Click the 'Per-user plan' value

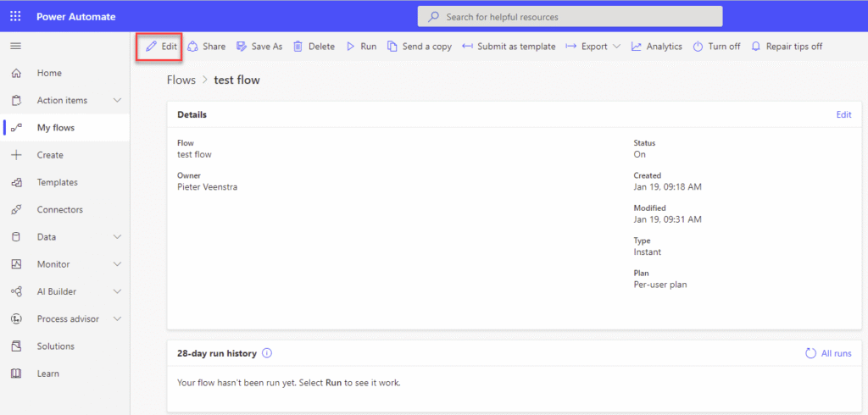point(660,285)
